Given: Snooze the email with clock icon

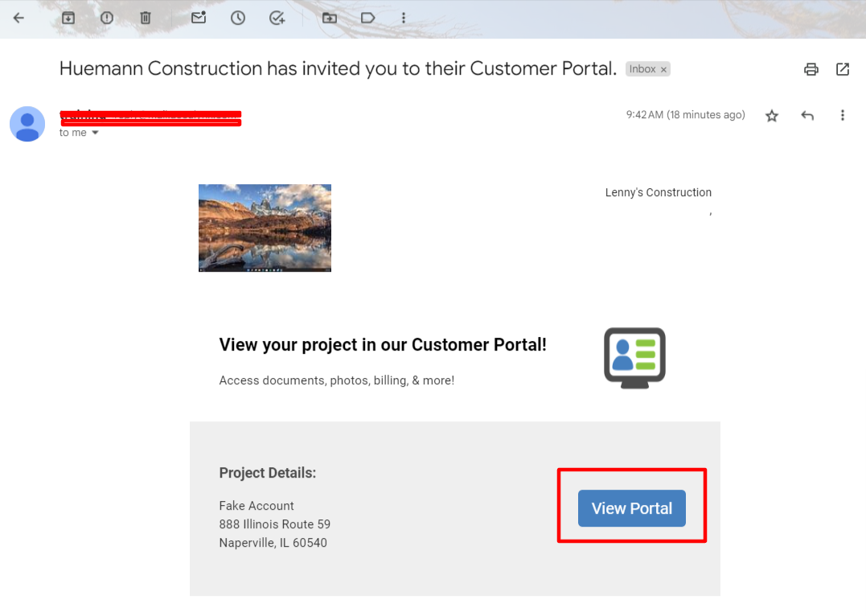Looking at the screenshot, I should pos(238,18).
